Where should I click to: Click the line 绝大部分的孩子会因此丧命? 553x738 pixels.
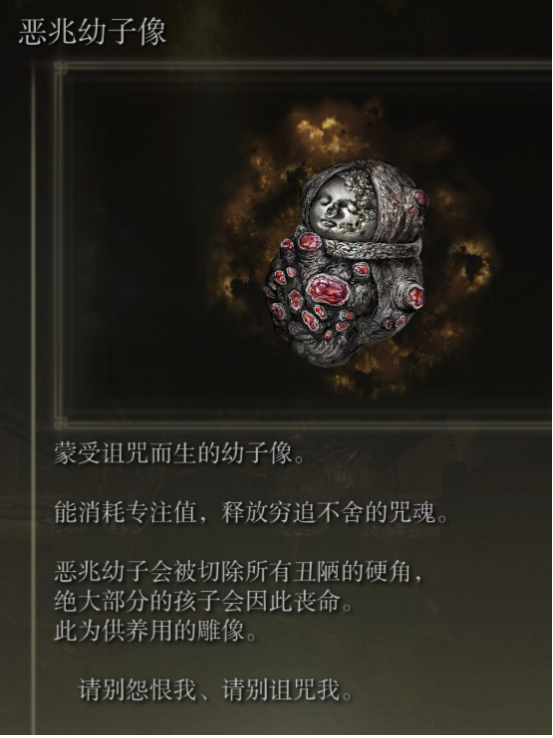(x=203, y=601)
